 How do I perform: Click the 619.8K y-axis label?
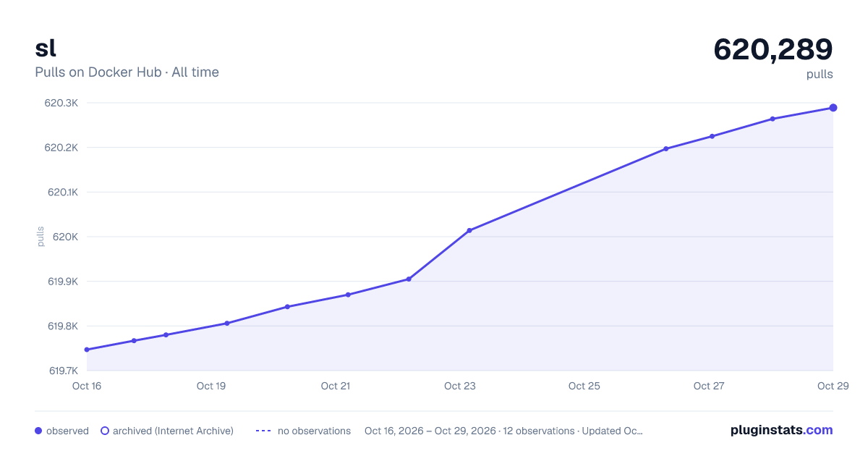click(63, 326)
